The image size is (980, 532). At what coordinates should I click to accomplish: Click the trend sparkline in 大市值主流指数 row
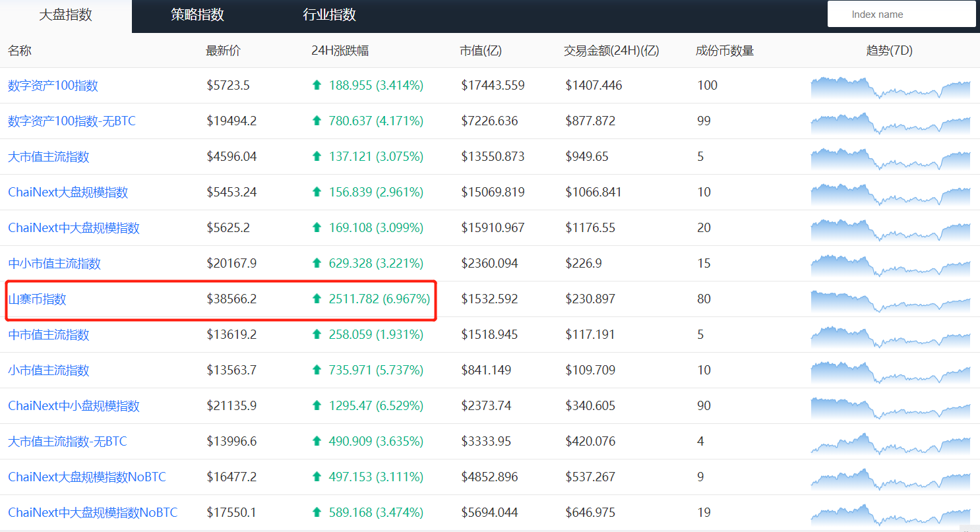890,158
